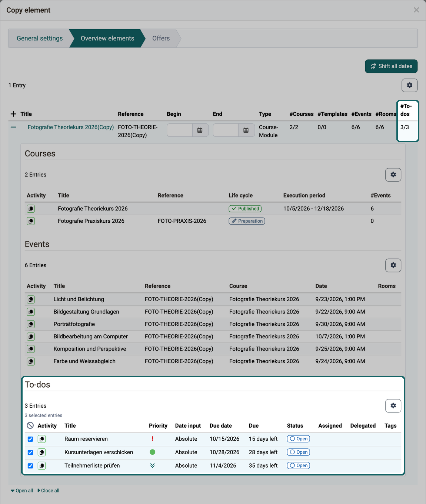Click activity icon for Raum reservieren to-do

pos(42,439)
